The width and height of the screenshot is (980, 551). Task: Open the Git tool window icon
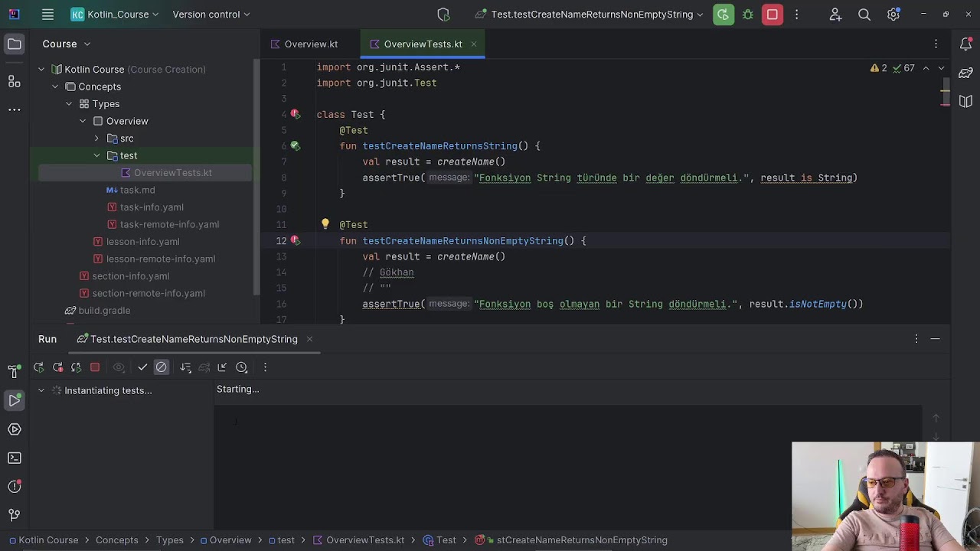(15, 515)
